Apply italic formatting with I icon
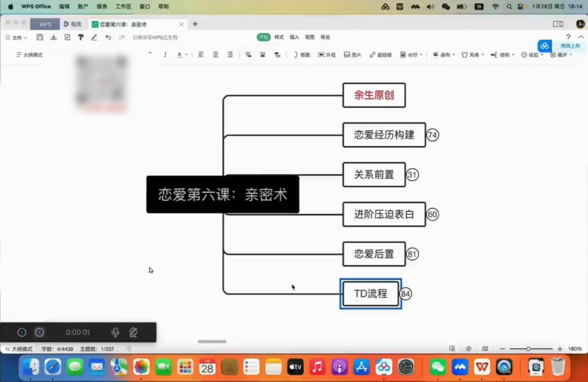 (165, 55)
